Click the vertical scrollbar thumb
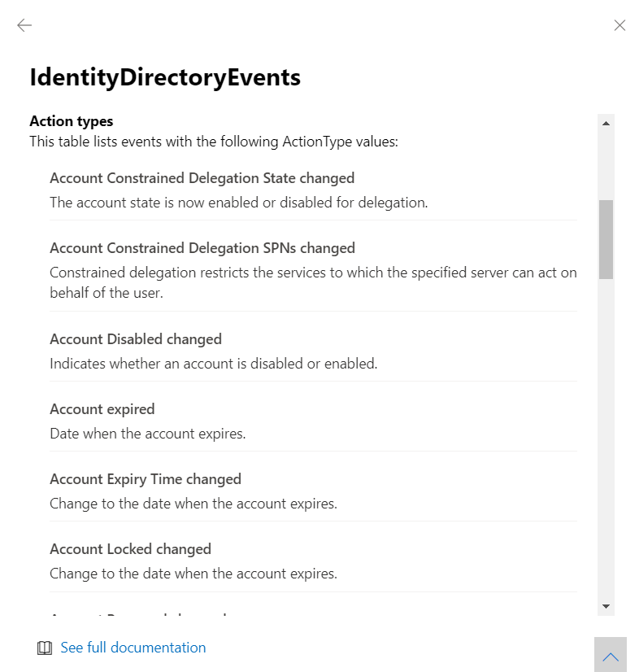This screenshot has width=639, height=672. [606, 239]
